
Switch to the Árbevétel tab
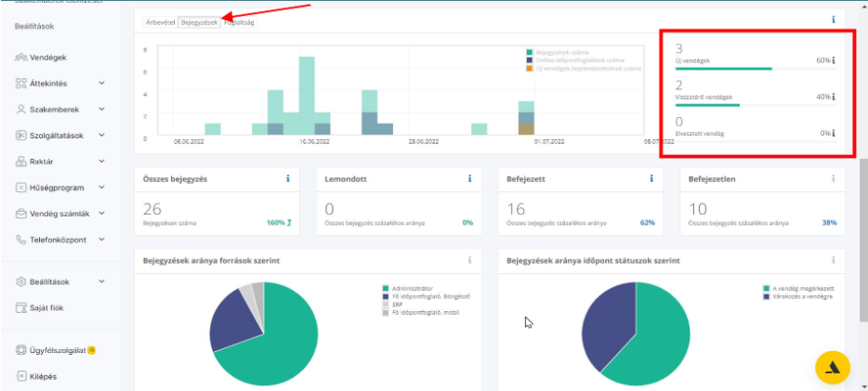click(x=161, y=22)
